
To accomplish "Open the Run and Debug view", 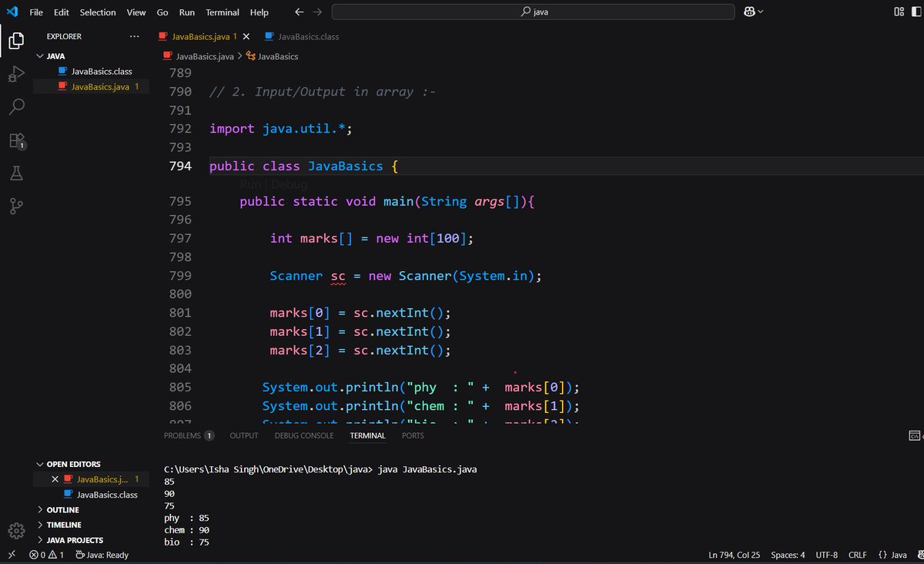I will click(x=16, y=74).
